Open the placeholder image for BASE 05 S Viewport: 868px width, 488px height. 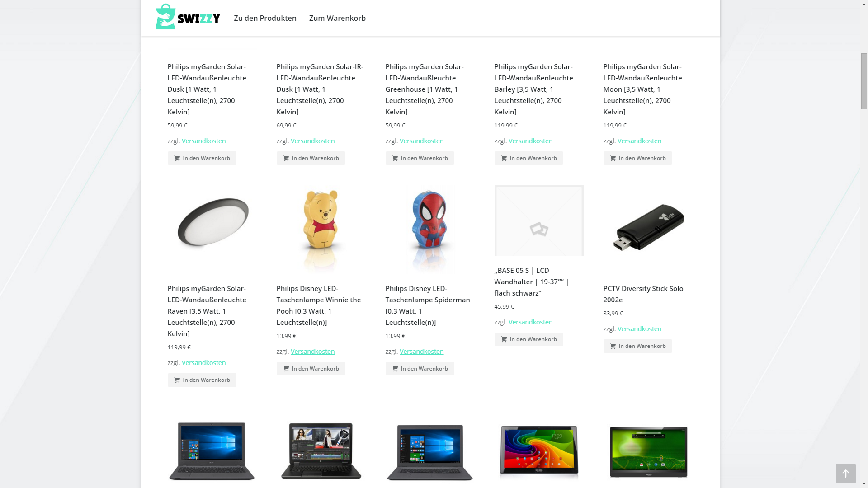[x=539, y=220]
